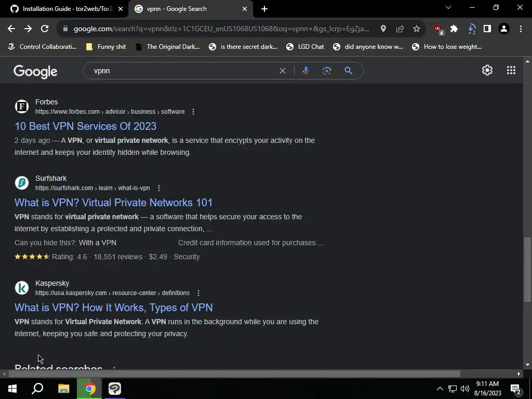Open Google quick settings gear
Screen dimensions: 532x399
[487, 70]
